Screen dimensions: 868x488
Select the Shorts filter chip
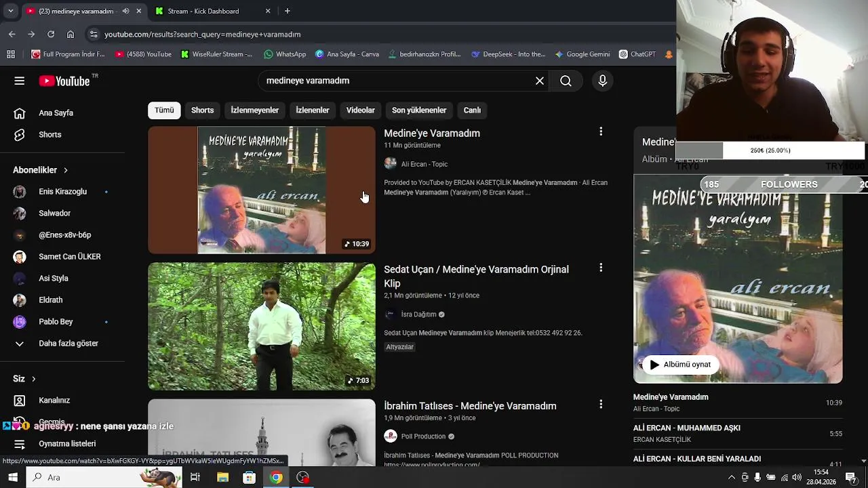(x=202, y=110)
